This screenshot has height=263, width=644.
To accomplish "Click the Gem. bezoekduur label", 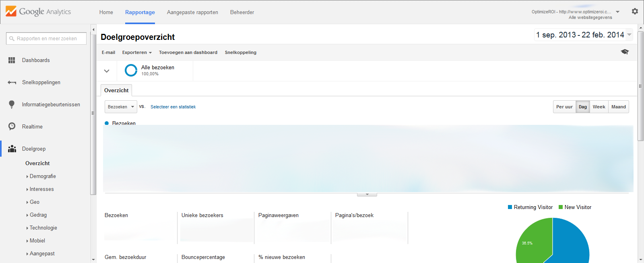I will pyautogui.click(x=126, y=257).
